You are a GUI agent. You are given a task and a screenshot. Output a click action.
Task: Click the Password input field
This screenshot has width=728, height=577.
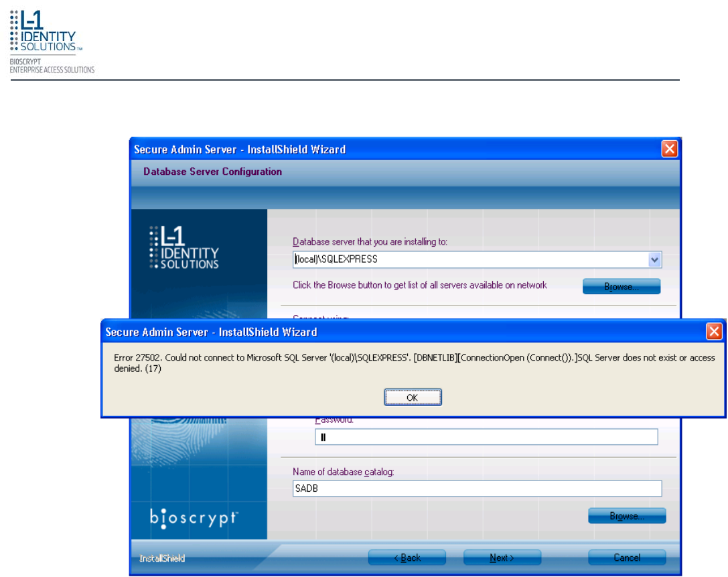pos(486,437)
